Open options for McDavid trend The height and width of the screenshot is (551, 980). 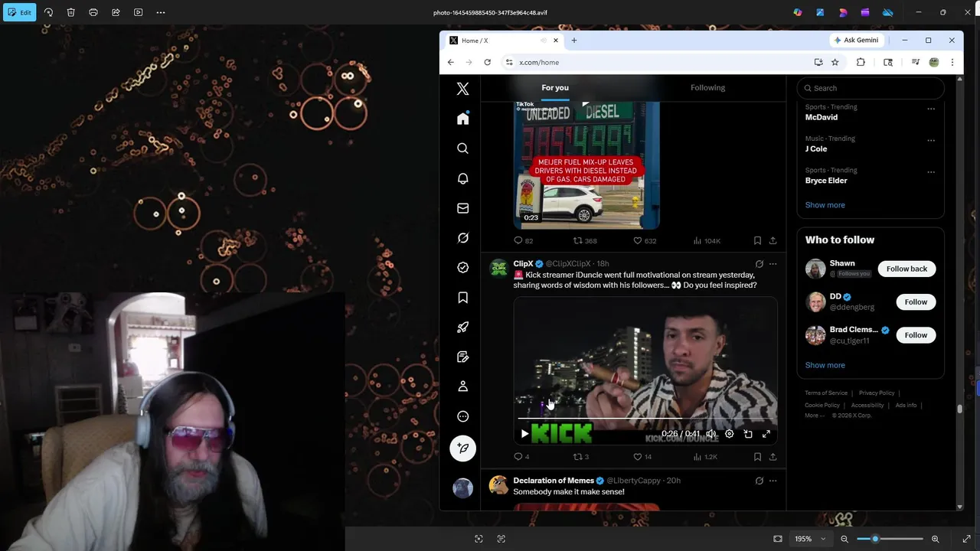pos(931,109)
